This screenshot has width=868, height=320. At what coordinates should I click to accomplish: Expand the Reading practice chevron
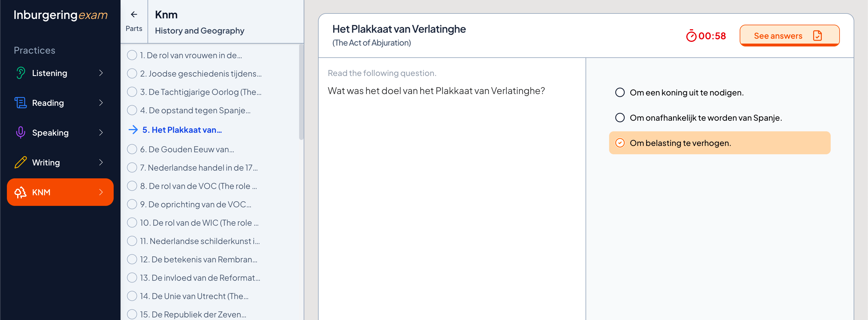(101, 103)
